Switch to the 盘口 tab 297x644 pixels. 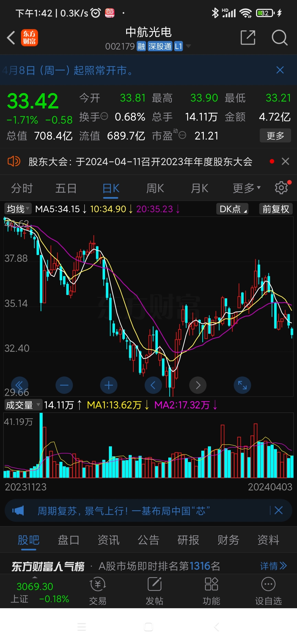pos(68,540)
